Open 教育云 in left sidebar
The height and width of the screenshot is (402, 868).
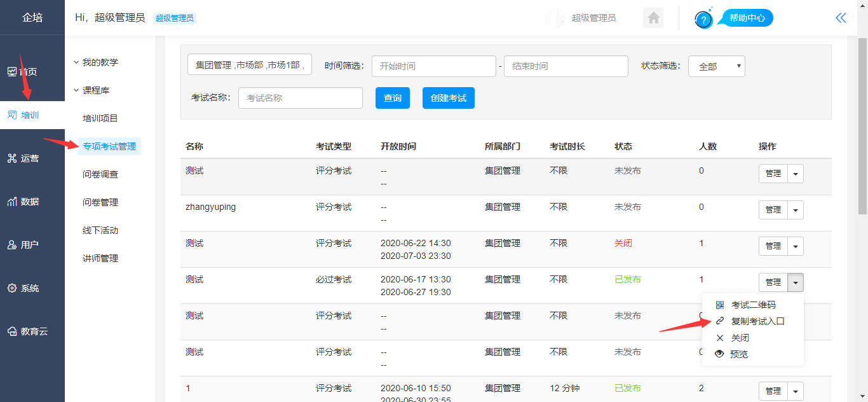33,331
